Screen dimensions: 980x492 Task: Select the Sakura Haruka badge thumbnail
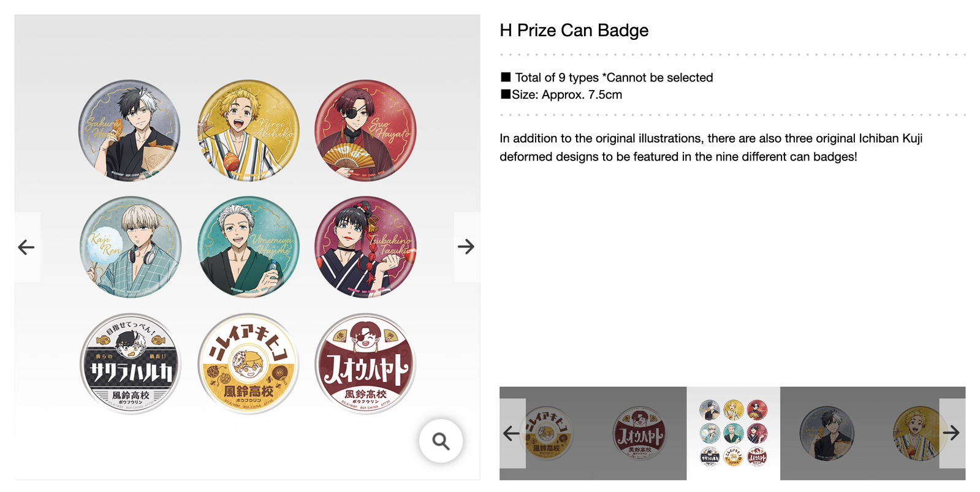pos(827,433)
